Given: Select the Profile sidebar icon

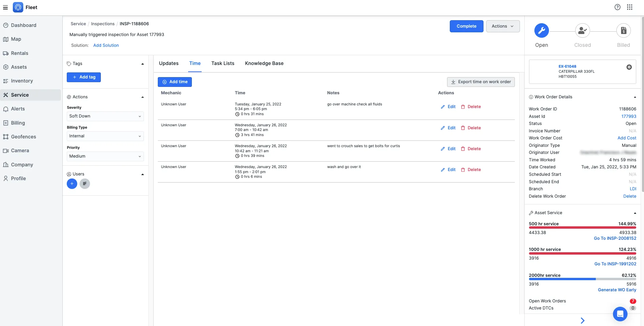Looking at the screenshot, I should [6, 178].
